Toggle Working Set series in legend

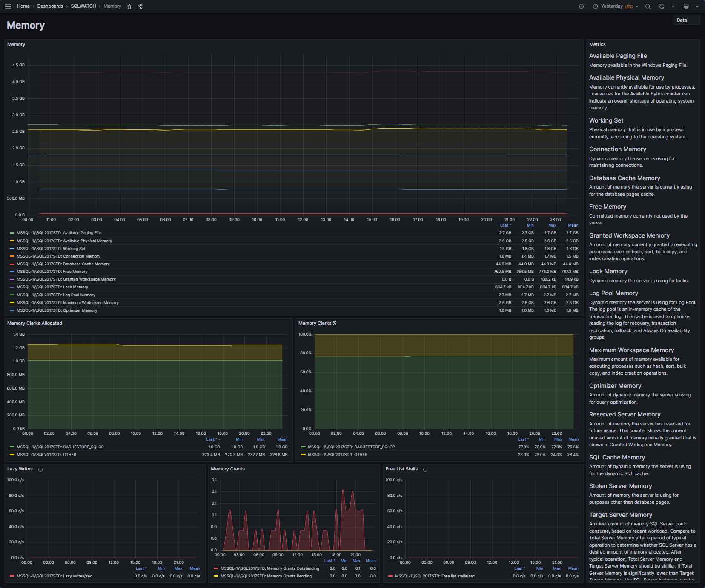(51, 249)
